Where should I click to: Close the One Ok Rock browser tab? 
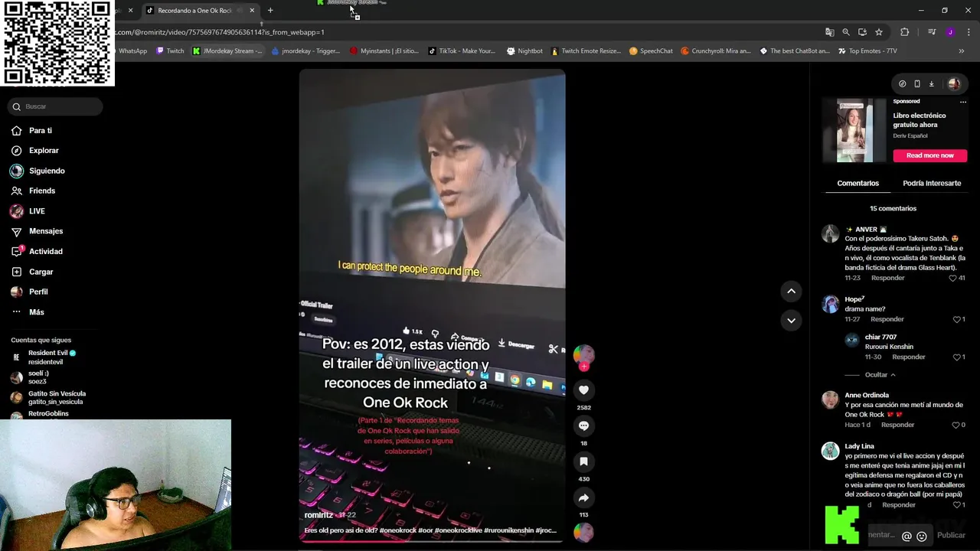(x=252, y=11)
